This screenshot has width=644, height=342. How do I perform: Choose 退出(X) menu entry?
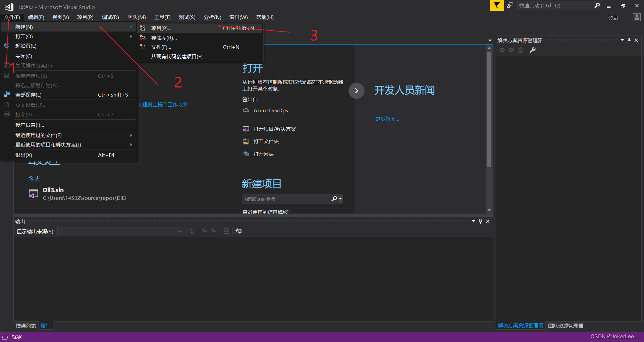[69, 155]
